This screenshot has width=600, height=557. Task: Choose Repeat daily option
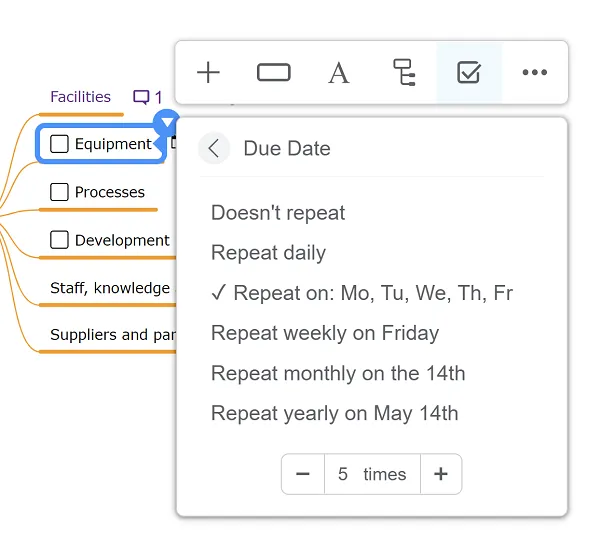(269, 253)
